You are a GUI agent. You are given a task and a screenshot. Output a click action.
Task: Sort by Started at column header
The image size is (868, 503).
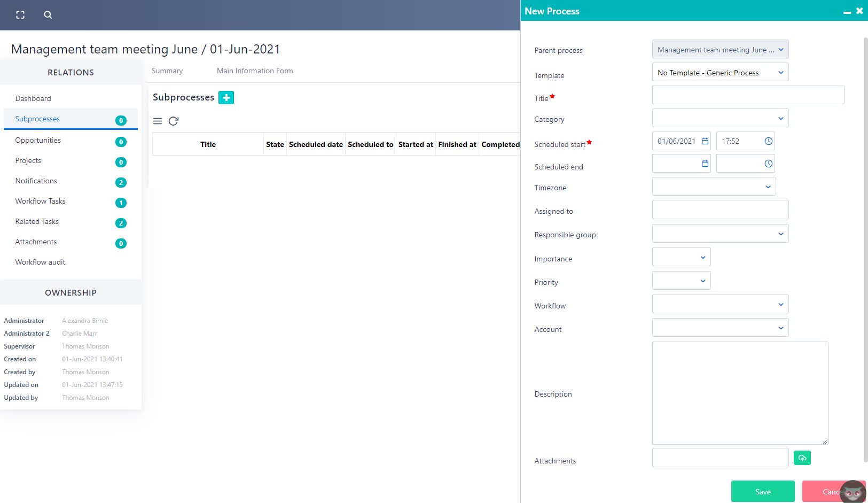pyautogui.click(x=416, y=144)
